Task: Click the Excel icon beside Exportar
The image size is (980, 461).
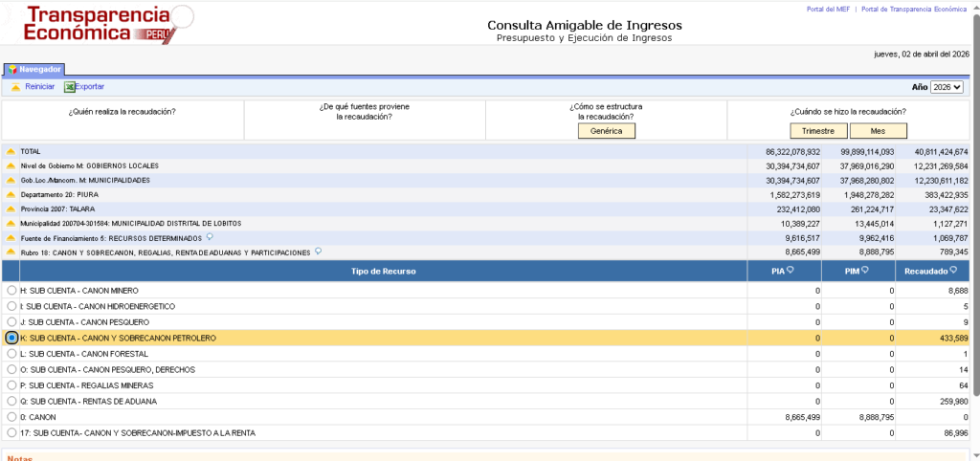Action: tap(69, 87)
